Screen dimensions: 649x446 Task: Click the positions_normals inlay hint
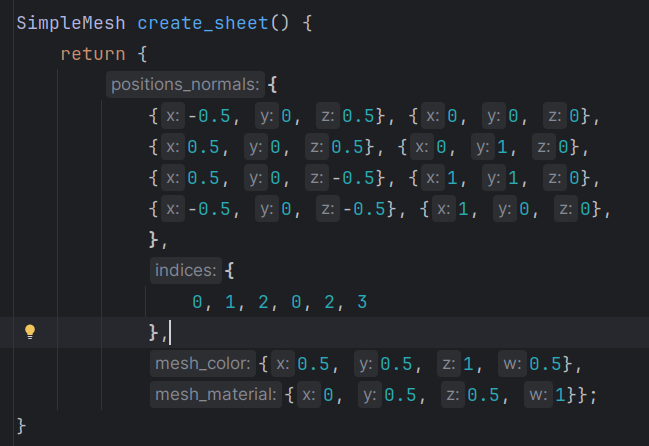(x=185, y=85)
